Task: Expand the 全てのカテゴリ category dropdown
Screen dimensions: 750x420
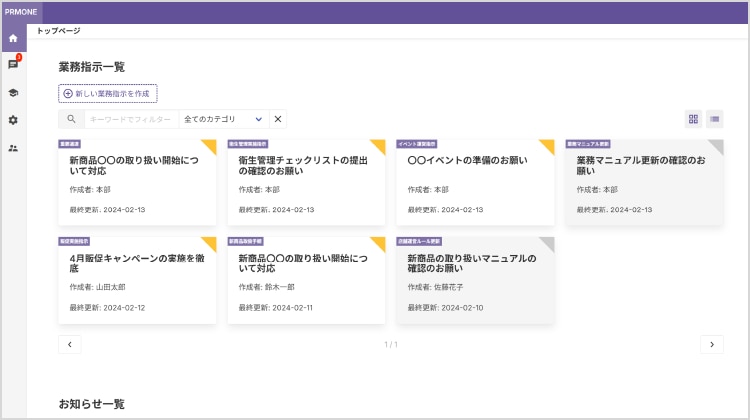Action: pos(224,119)
